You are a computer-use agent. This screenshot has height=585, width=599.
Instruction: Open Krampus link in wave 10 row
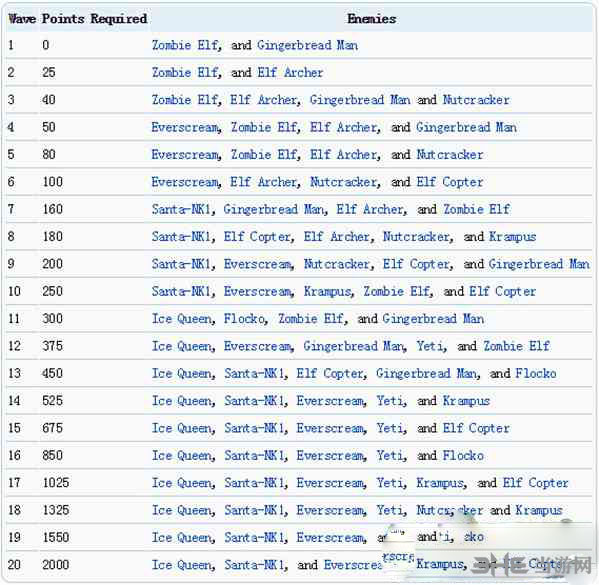[x=327, y=292]
